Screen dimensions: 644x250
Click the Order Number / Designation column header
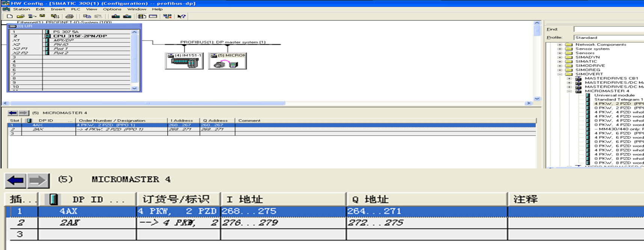pos(121,121)
